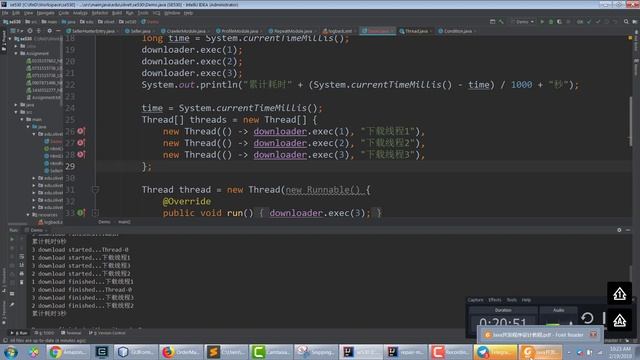Switch to the Seller.java editor tab
The image size is (640, 360).
139,31
